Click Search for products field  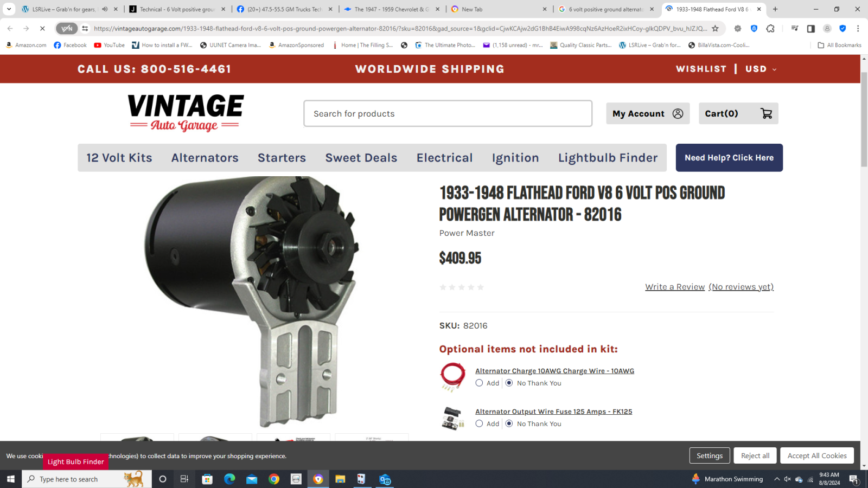click(x=448, y=113)
